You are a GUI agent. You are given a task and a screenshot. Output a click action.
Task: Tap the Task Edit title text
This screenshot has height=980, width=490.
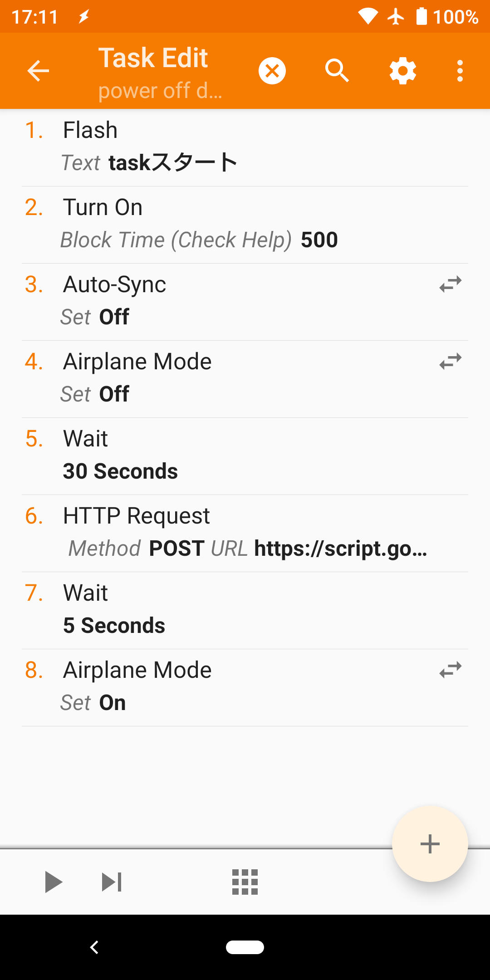coord(153,58)
